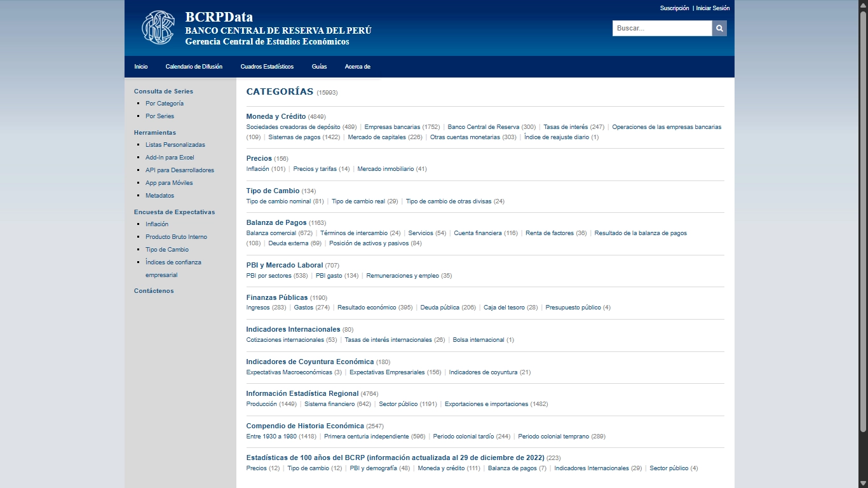Viewport: 868px width, 488px height.
Task: Click Iniciar Sesión to log in
Action: [x=712, y=8]
